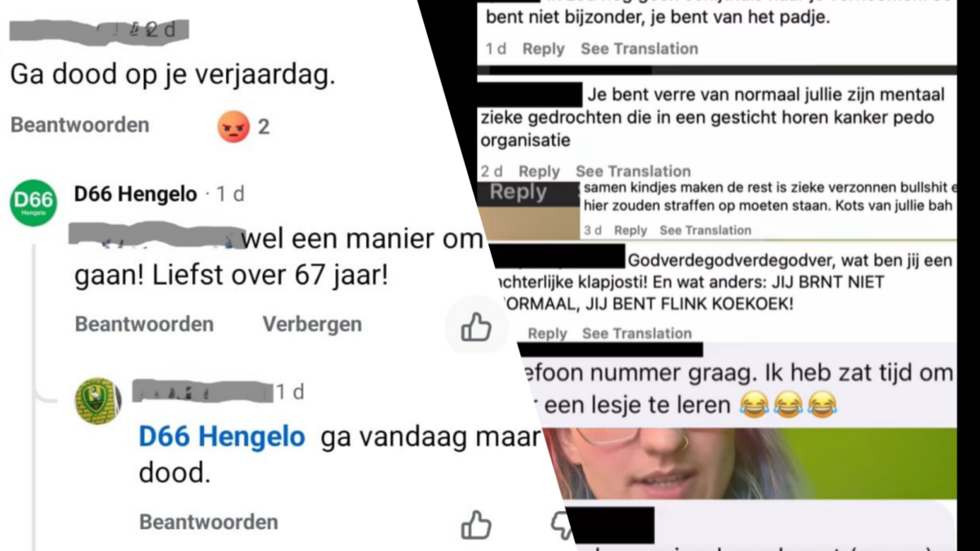980x551 pixels.
Task: Like the D66 Hengelo comment with thumbs-up
Action: [476, 327]
